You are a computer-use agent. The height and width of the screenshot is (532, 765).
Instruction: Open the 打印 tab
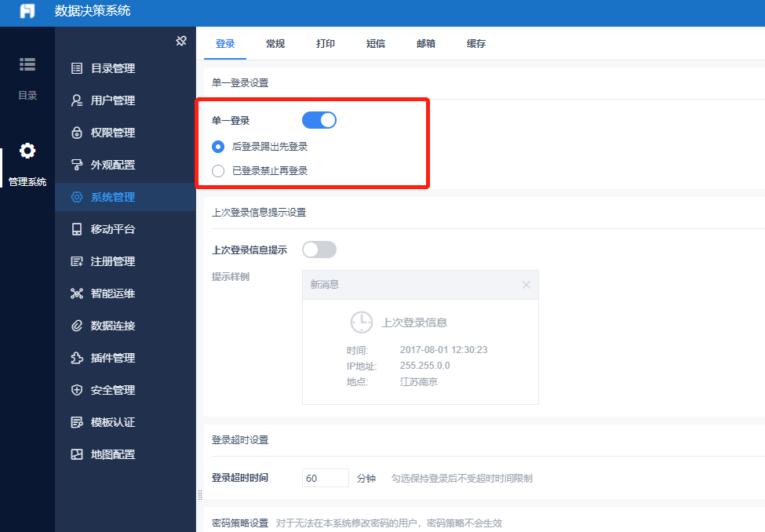pos(326,43)
